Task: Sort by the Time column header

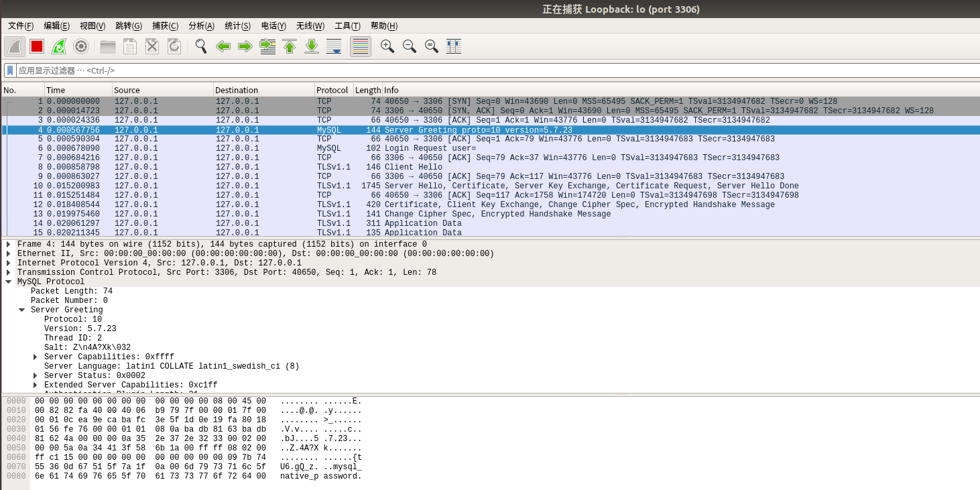Action: (78, 90)
